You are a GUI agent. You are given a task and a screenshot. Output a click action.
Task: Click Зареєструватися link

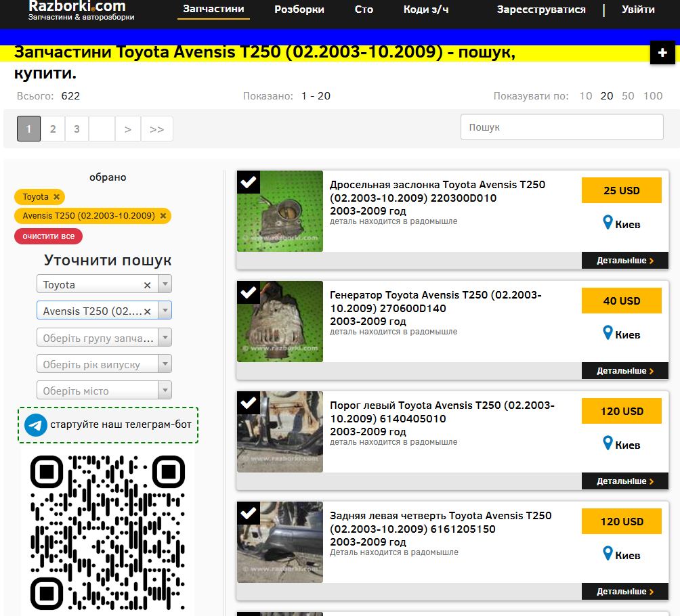[541, 9]
